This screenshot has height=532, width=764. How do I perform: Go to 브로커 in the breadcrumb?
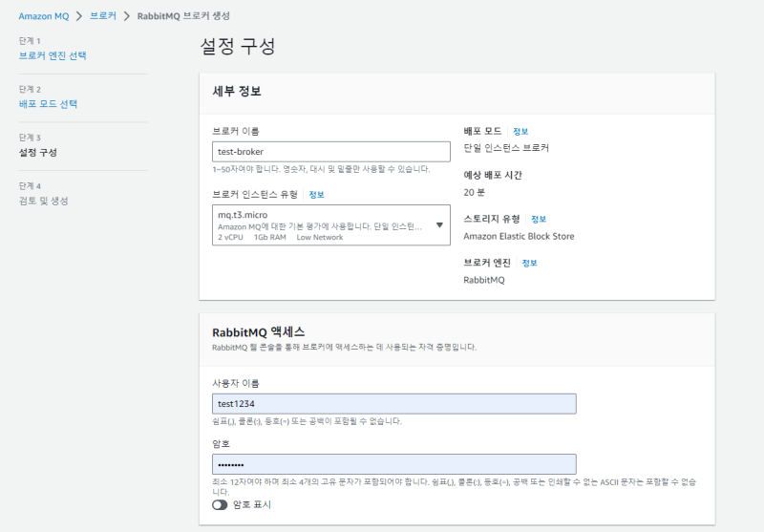[102, 16]
